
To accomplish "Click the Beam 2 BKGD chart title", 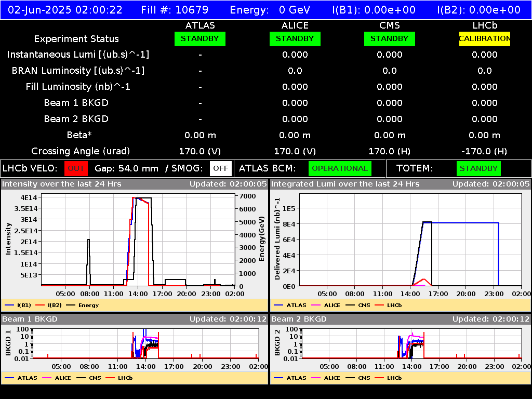I will click(x=299, y=319).
